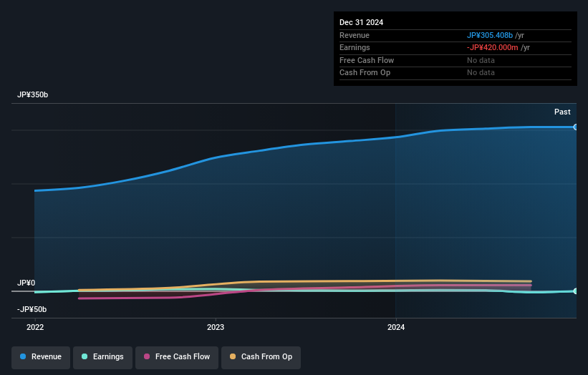588x375 pixels.
Task: Click the -JP¥50b y-axis label
Action: (32, 309)
